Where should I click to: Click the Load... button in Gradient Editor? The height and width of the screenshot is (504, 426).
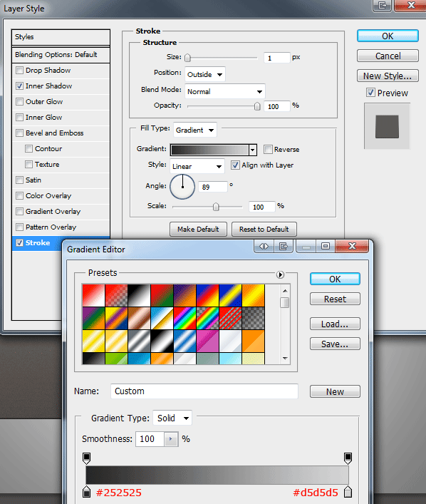click(x=335, y=324)
